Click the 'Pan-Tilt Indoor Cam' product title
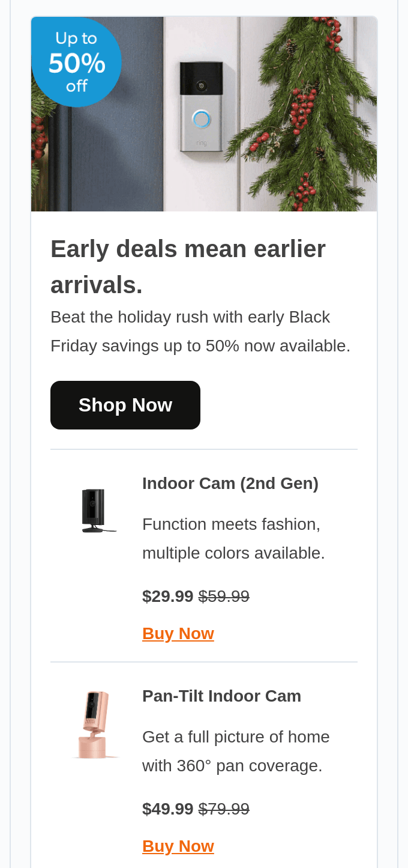408x868 pixels. click(221, 696)
